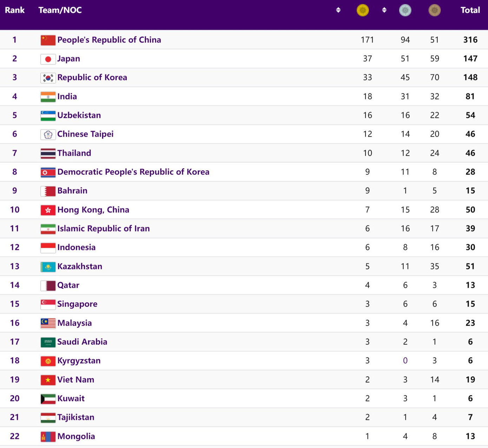This screenshot has width=488, height=448.
Task: Click the Bahrain flag icon
Action: (x=48, y=191)
